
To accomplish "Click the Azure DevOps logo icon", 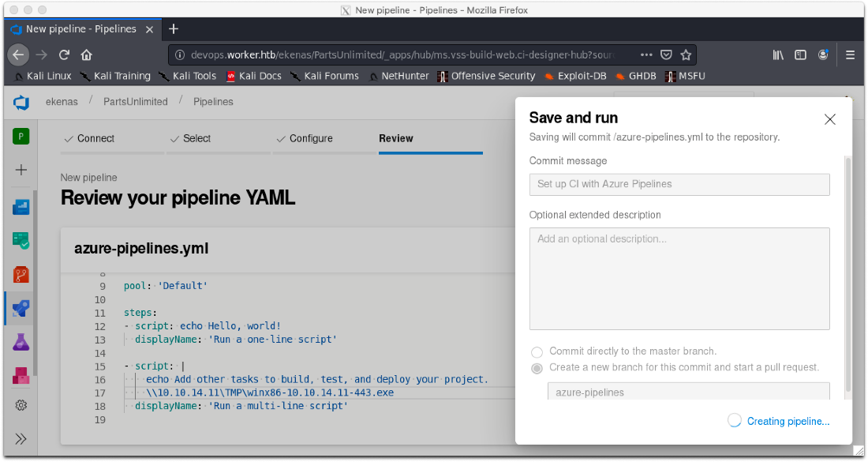I will pos(21,102).
